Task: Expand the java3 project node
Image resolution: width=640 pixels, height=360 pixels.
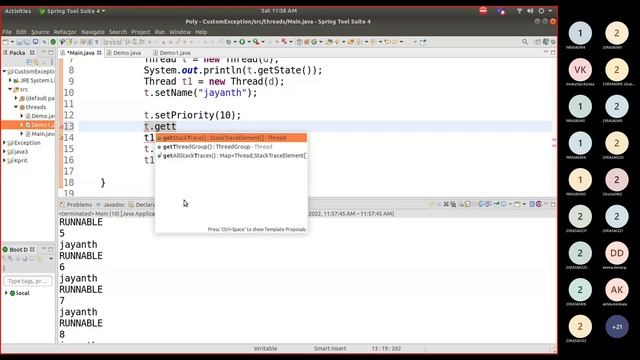Action: (x=4, y=152)
